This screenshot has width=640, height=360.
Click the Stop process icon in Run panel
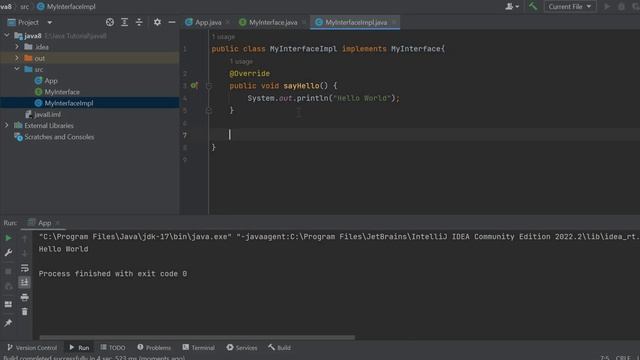(x=8, y=271)
